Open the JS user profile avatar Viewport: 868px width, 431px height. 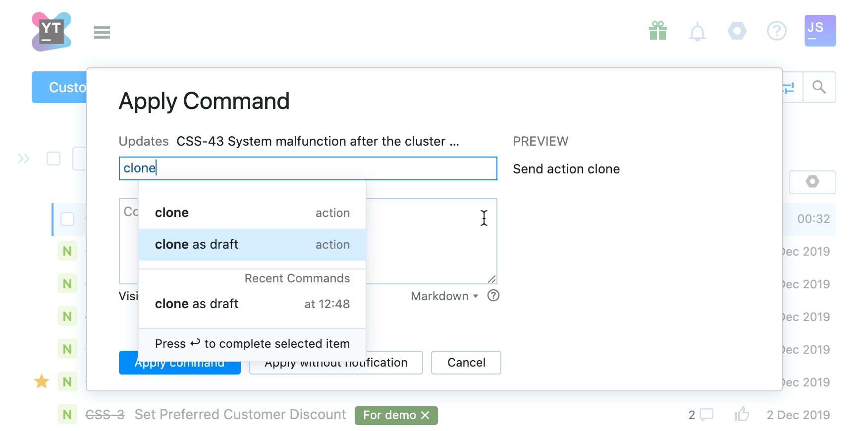(x=820, y=31)
